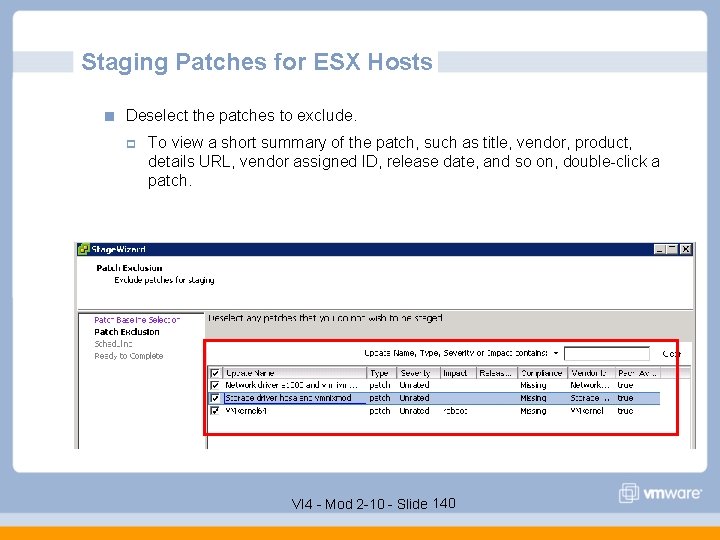Click 'Unrated' in the Network driver row
The width and height of the screenshot is (720, 540).
[414, 385]
